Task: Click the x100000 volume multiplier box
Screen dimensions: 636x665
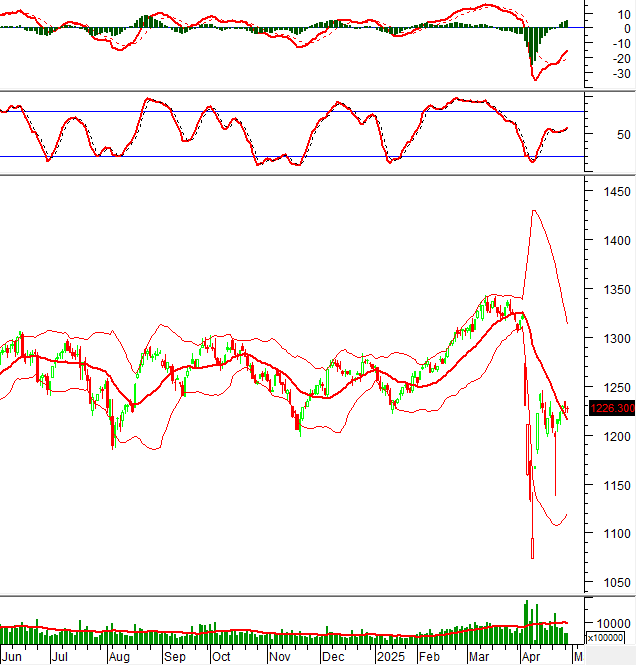Action: click(605, 637)
